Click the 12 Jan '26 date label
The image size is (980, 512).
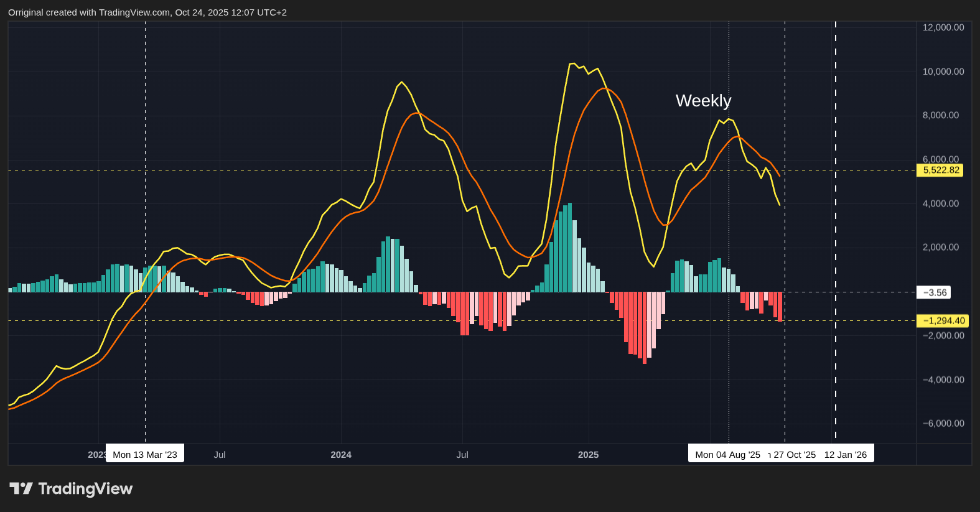(x=846, y=455)
